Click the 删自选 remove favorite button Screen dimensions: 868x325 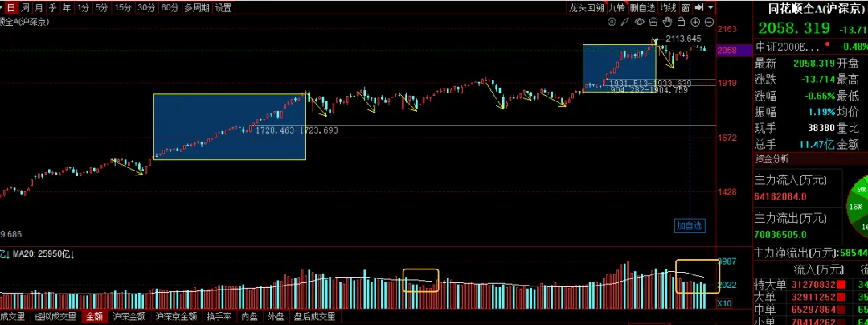(x=643, y=8)
